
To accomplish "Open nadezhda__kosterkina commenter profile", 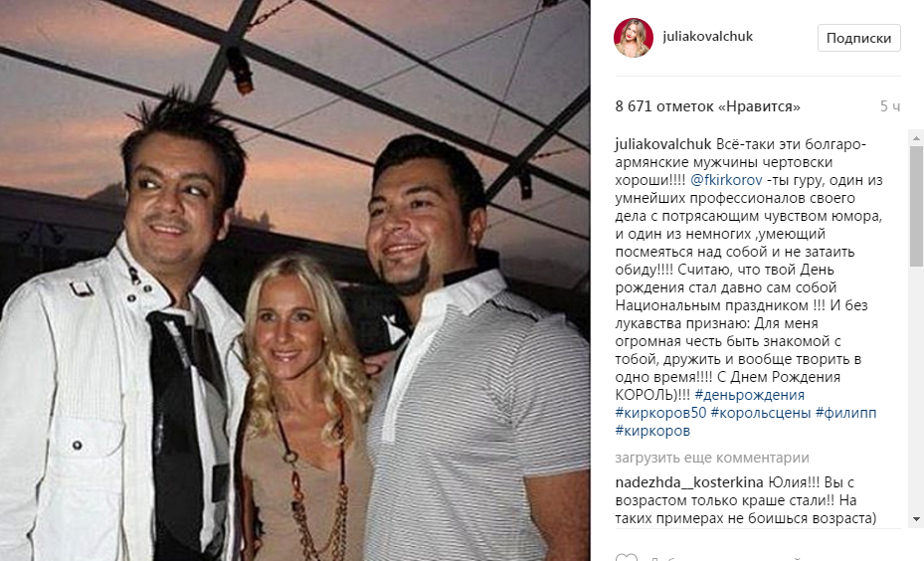I will click(x=689, y=482).
